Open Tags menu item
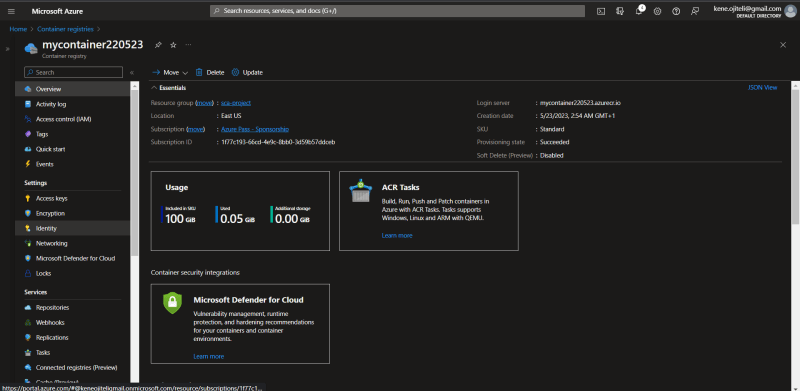 coord(72,134)
